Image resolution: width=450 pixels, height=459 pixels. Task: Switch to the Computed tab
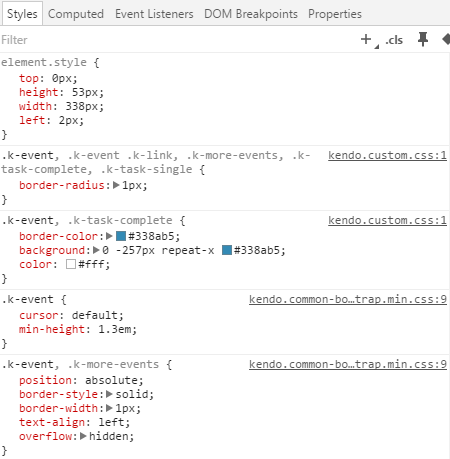click(x=76, y=14)
